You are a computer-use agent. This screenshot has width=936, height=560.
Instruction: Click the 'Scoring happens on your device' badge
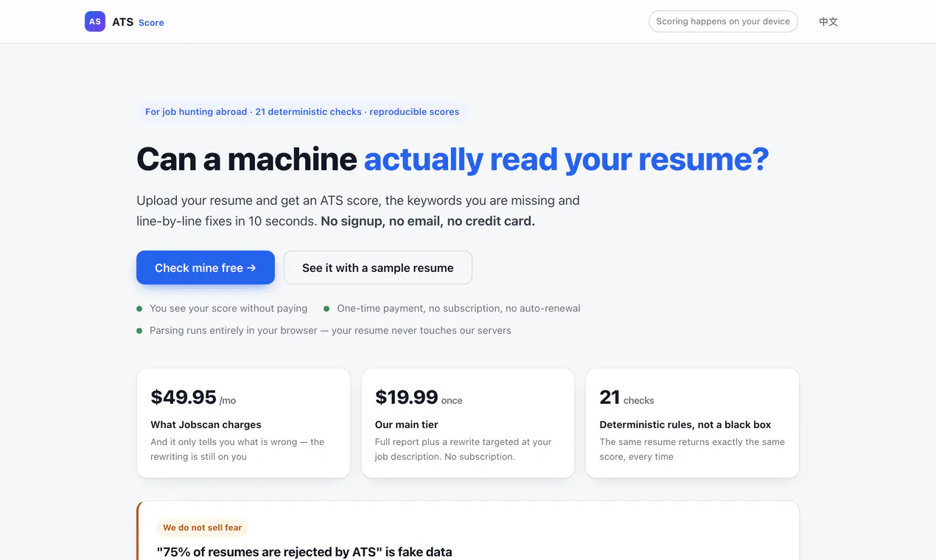pos(723,21)
